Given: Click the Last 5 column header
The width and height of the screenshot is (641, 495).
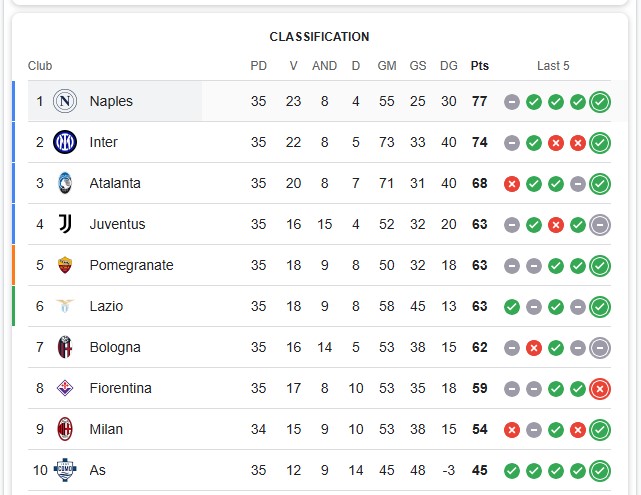Looking at the screenshot, I should point(553,66).
